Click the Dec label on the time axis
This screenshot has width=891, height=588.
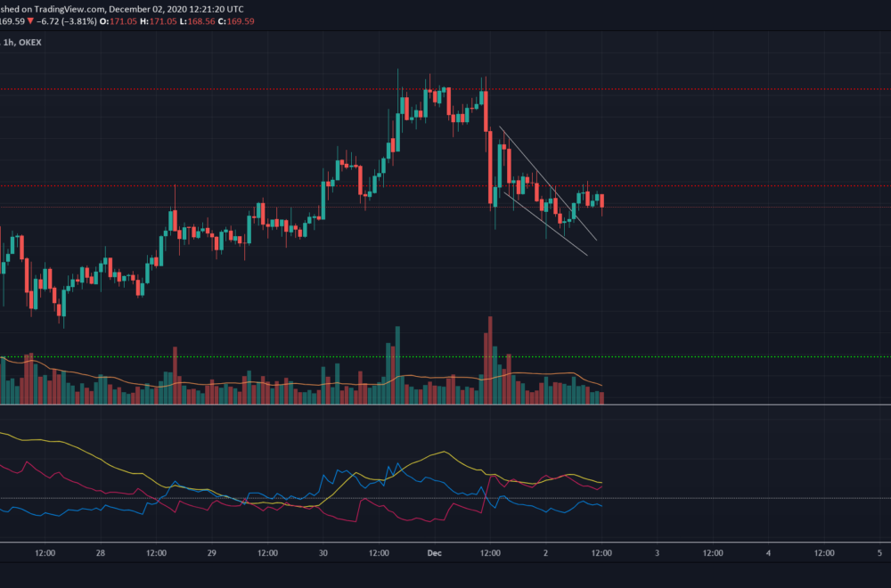pos(434,552)
